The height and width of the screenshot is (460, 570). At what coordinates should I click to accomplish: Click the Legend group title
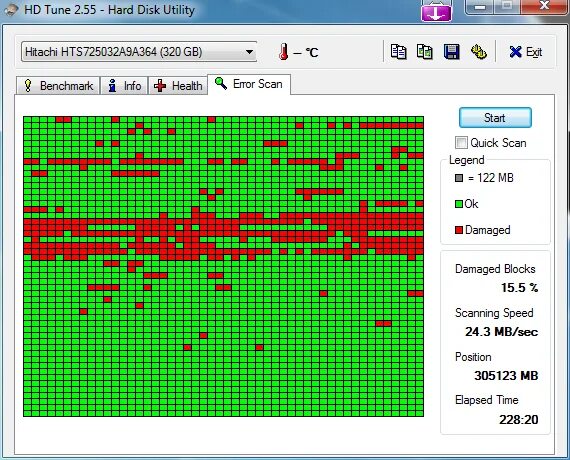click(x=467, y=160)
